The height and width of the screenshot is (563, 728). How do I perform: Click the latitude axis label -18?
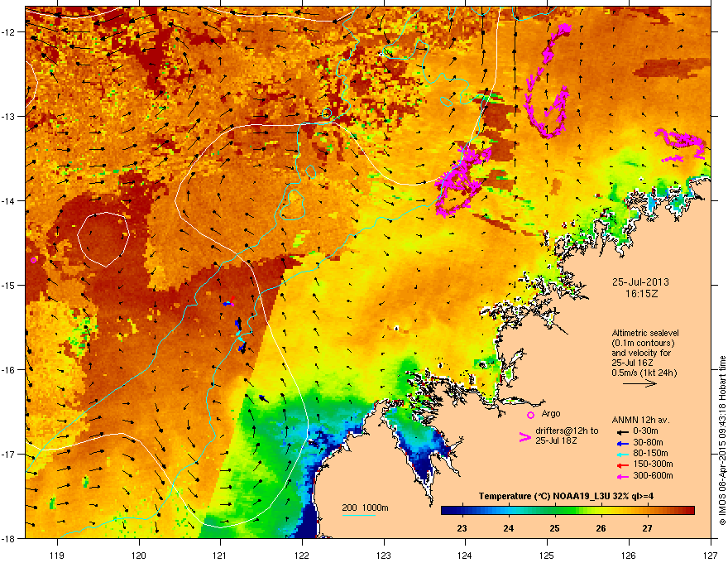[x=8, y=538]
